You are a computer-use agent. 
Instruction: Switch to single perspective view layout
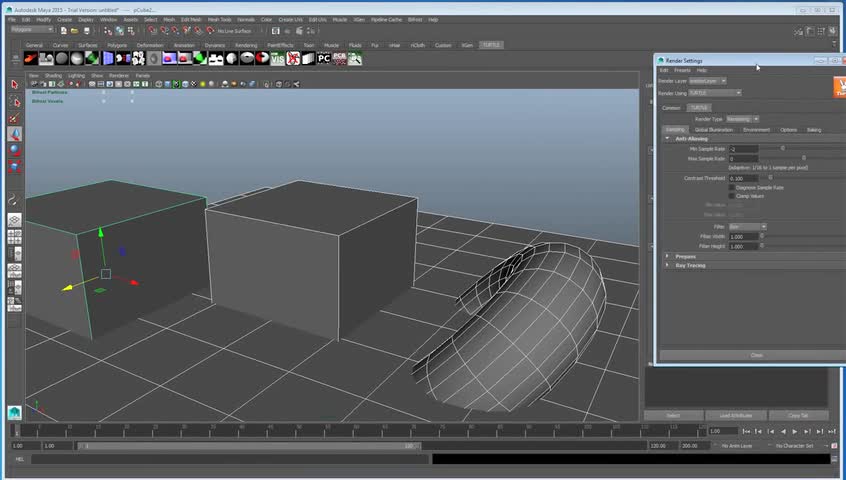pyautogui.click(x=15, y=220)
